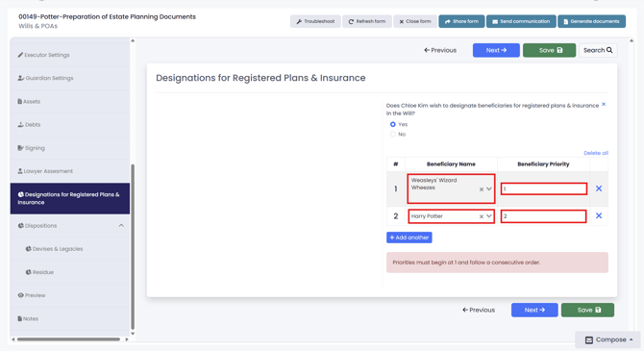Viewport: 644px width, 351px height.
Task: Click Beneficiary Name column header
Action: point(451,164)
